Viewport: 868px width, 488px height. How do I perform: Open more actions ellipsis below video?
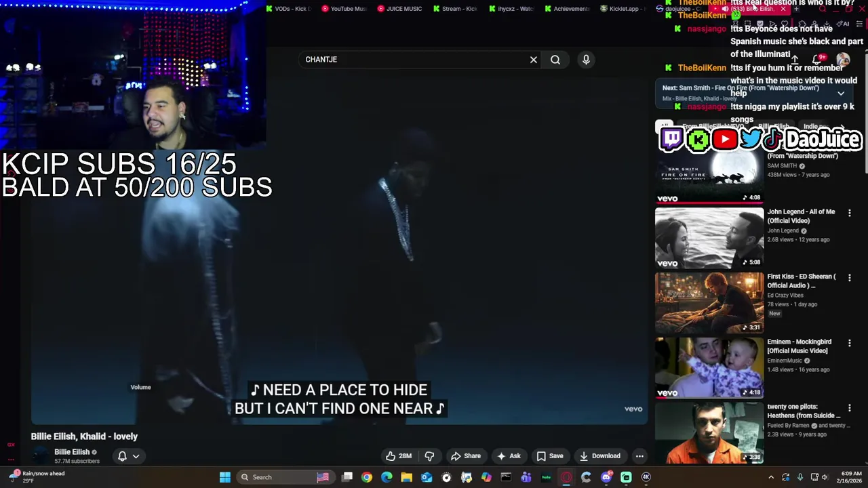pyautogui.click(x=639, y=456)
